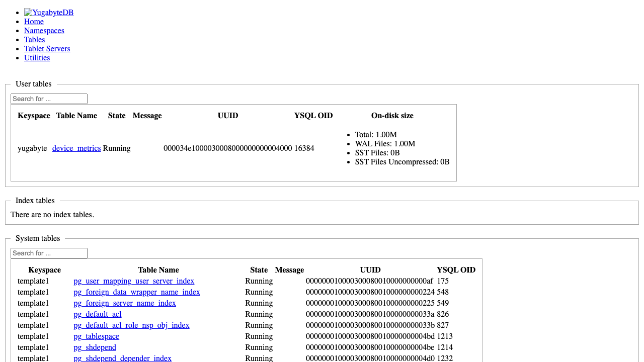
Task: Open the pg_default_acl table link
Action: [98, 314]
